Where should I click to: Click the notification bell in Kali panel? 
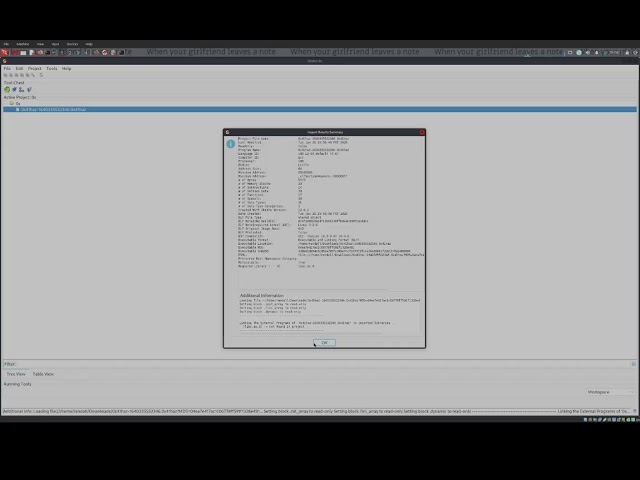(596, 52)
